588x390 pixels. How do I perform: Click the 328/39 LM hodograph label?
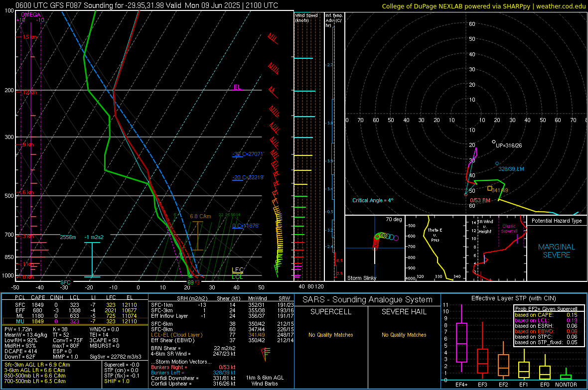511,169
